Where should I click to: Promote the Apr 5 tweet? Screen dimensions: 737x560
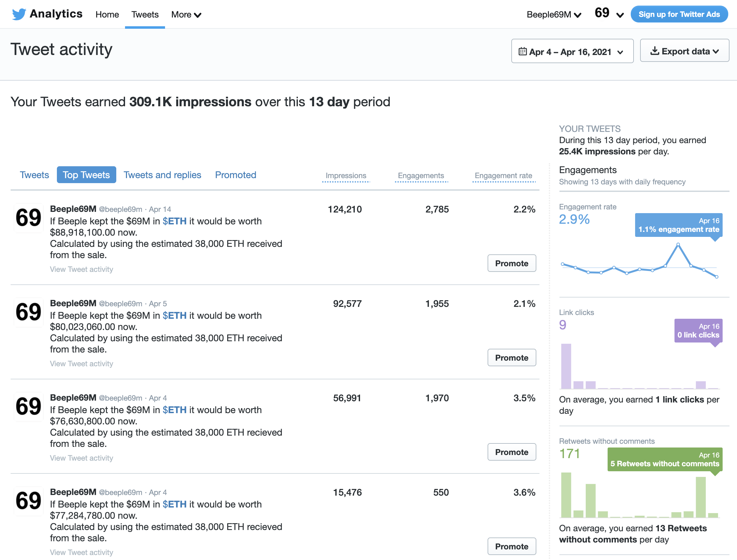pos(512,357)
